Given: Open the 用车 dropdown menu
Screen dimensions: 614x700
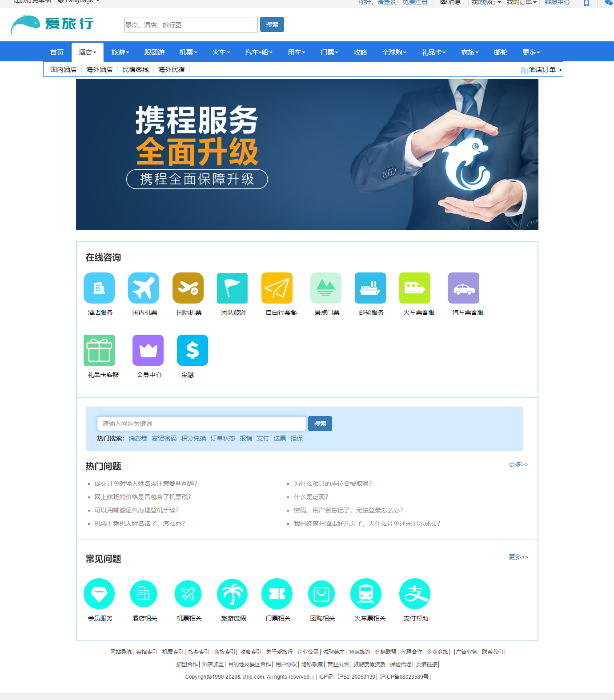Looking at the screenshot, I should click(x=297, y=52).
